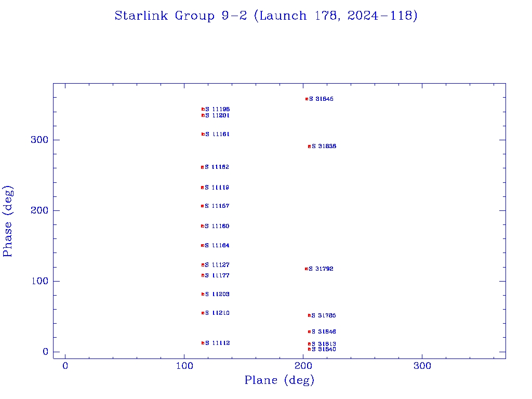Click the red marker beside S 31792
The width and height of the screenshot is (532, 399).
click(x=307, y=269)
